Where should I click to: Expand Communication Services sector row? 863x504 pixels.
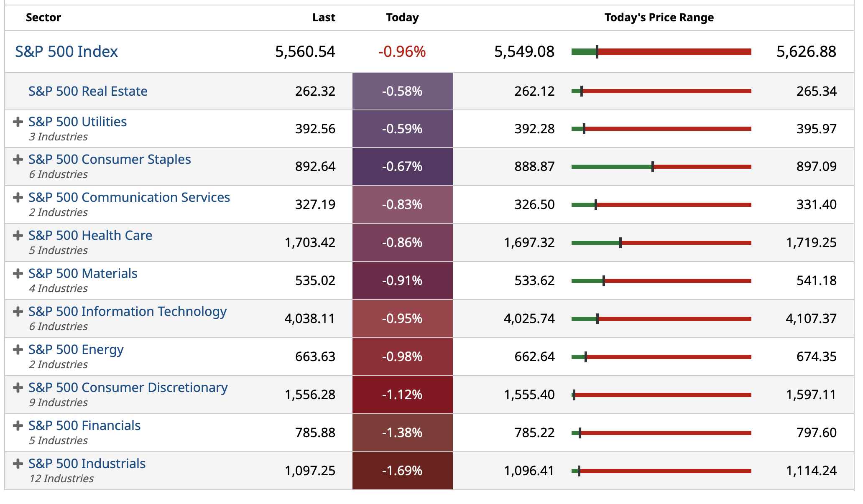(18, 198)
